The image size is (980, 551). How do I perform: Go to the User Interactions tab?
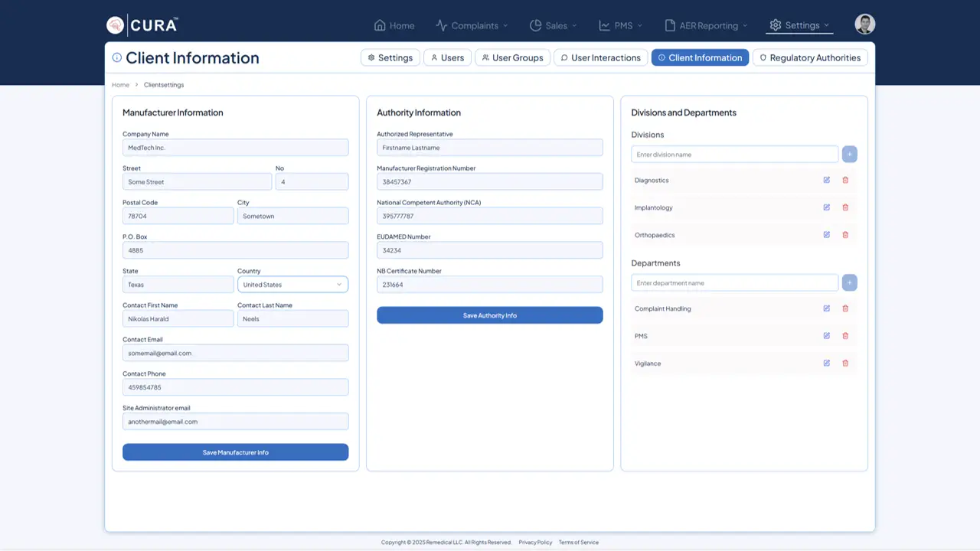600,57
